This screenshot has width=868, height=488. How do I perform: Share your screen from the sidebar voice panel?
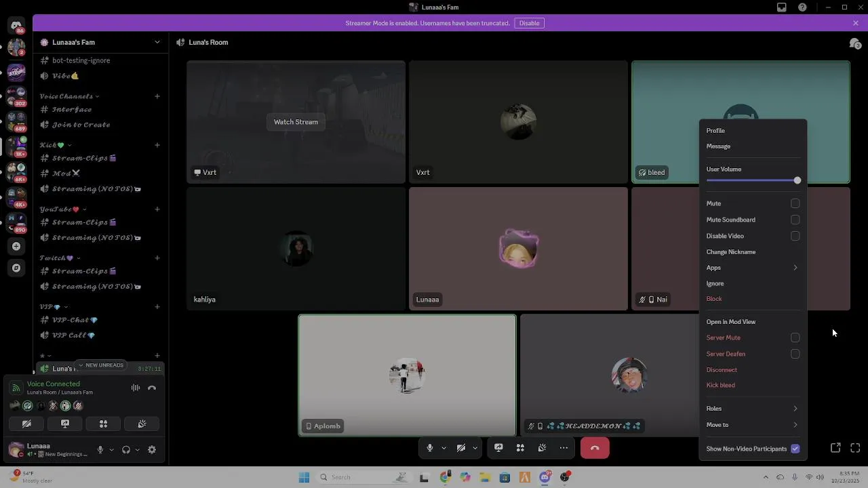tap(65, 424)
